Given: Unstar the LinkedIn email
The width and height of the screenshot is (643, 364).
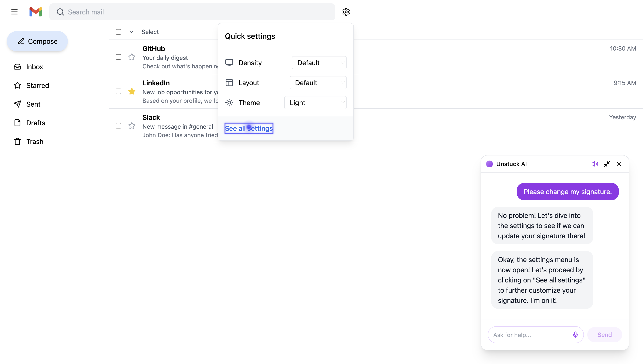Looking at the screenshot, I should pyautogui.click(x=132, y=92).
